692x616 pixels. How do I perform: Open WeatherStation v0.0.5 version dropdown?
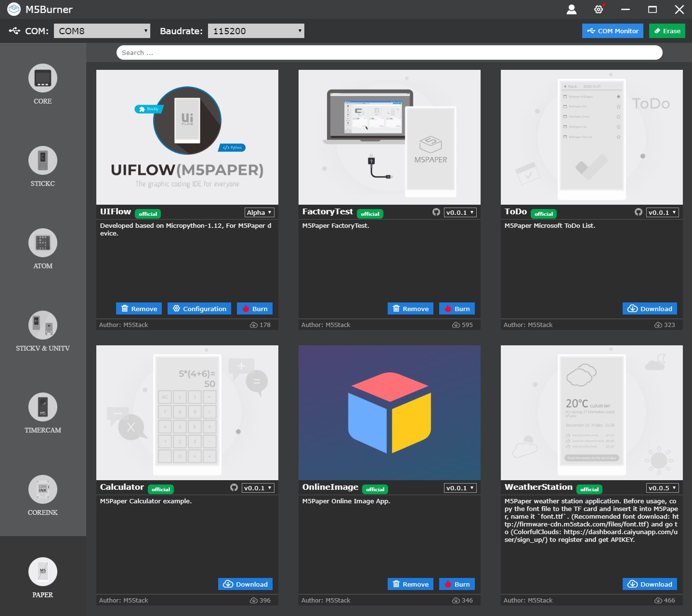click(663, 488)
